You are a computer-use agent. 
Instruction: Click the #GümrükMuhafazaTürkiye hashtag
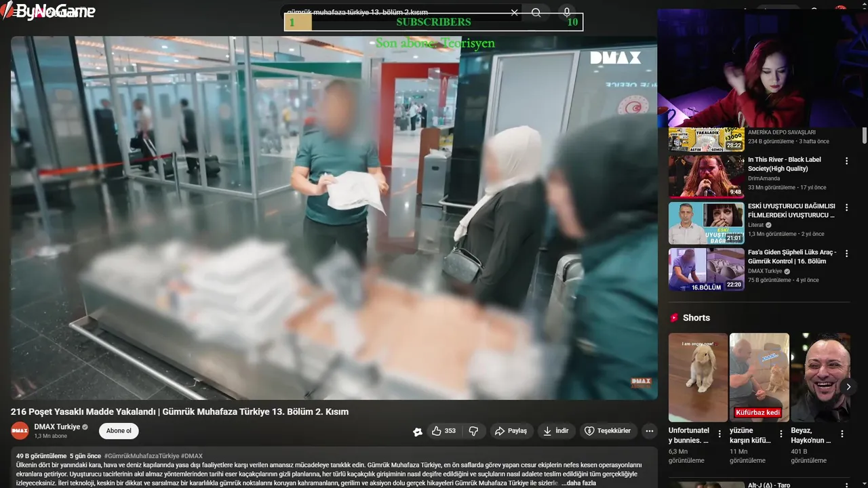click(142, 456)
